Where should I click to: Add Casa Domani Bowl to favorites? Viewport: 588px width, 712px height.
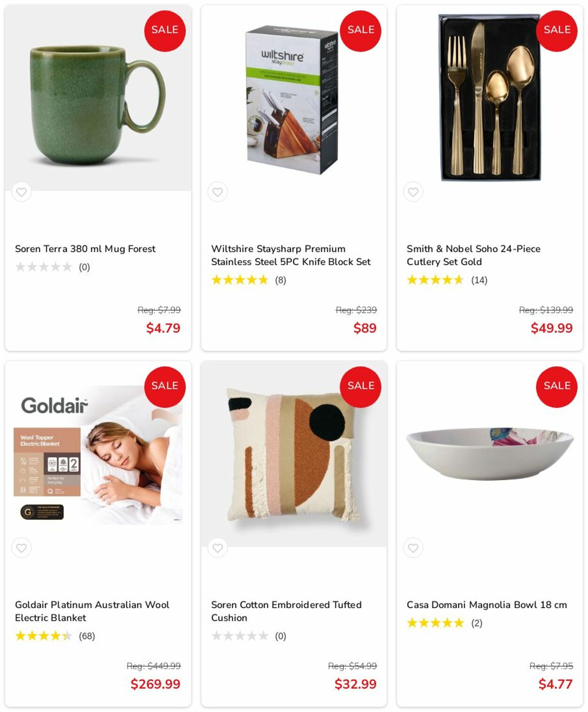pos(413,548)
